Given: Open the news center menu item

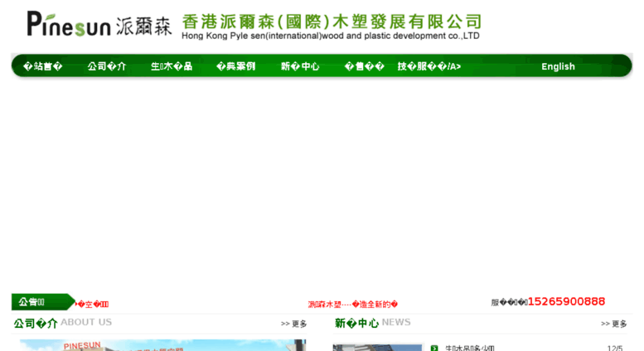Looking at the screenshot, I should point(300,66).
